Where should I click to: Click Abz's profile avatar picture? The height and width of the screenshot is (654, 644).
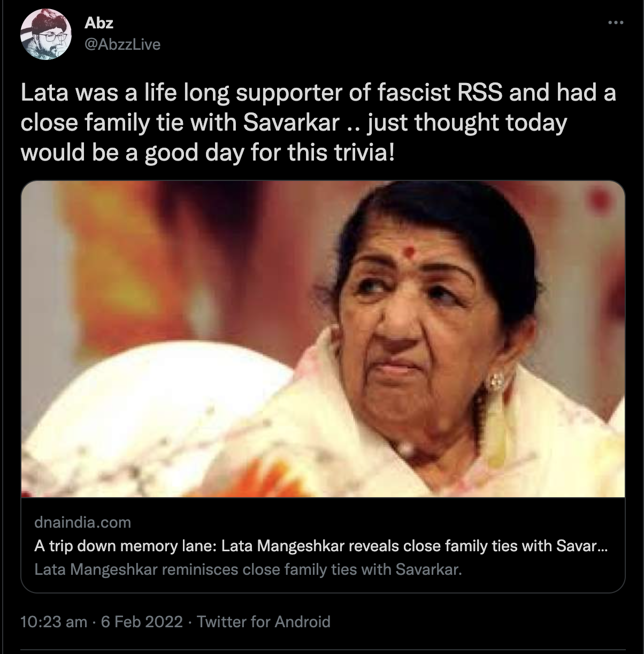click(46, 34)
